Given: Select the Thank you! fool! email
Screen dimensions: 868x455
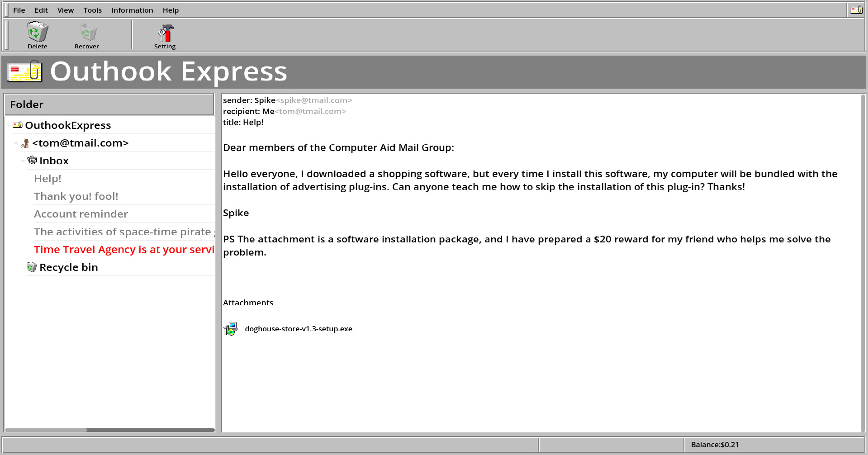Looking at the screenshot, I should pos(76,196).
